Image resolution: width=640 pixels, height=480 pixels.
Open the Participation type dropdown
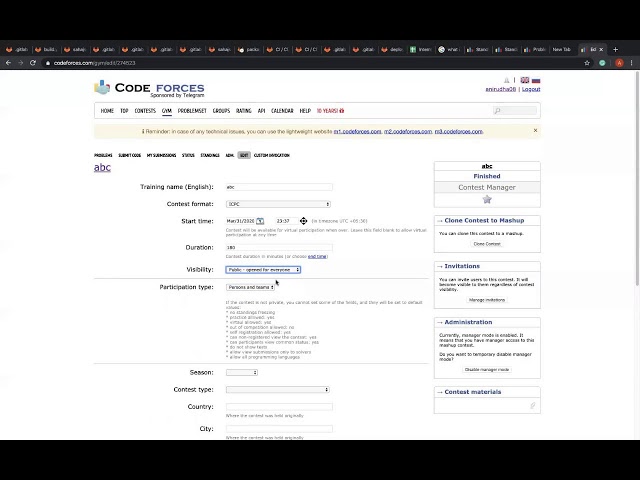pos(250,287)
